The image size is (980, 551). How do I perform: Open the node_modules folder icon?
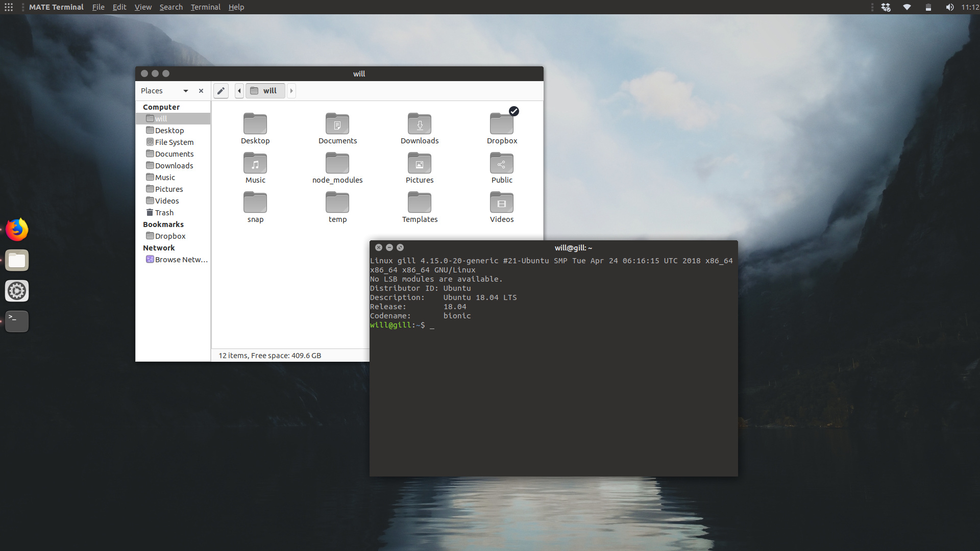[x=337, y=164]
